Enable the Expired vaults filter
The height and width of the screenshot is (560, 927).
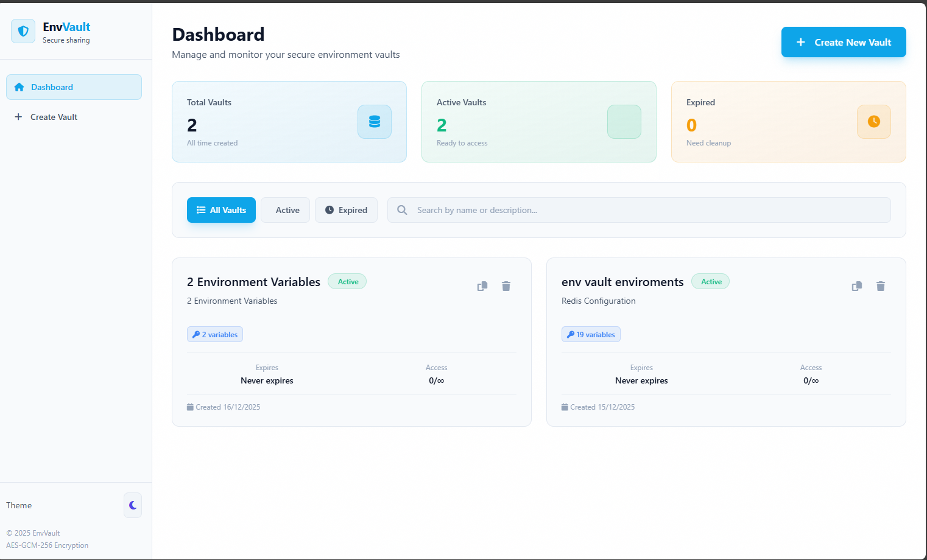click(x=346, y=209)
